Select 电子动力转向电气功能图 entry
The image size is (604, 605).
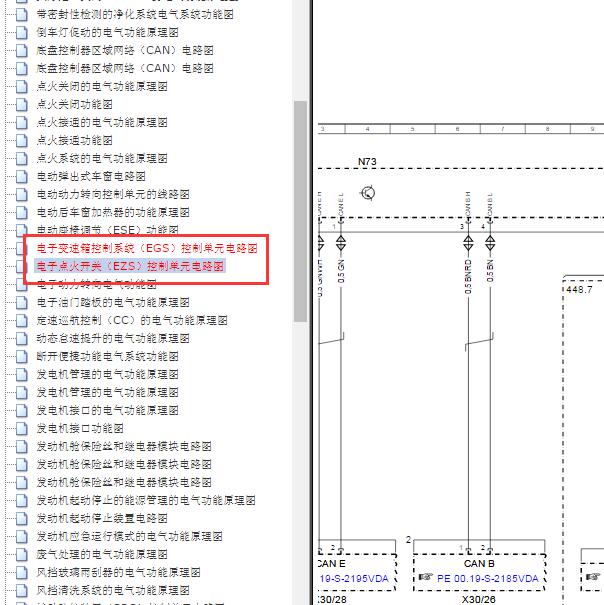point(96,284)
